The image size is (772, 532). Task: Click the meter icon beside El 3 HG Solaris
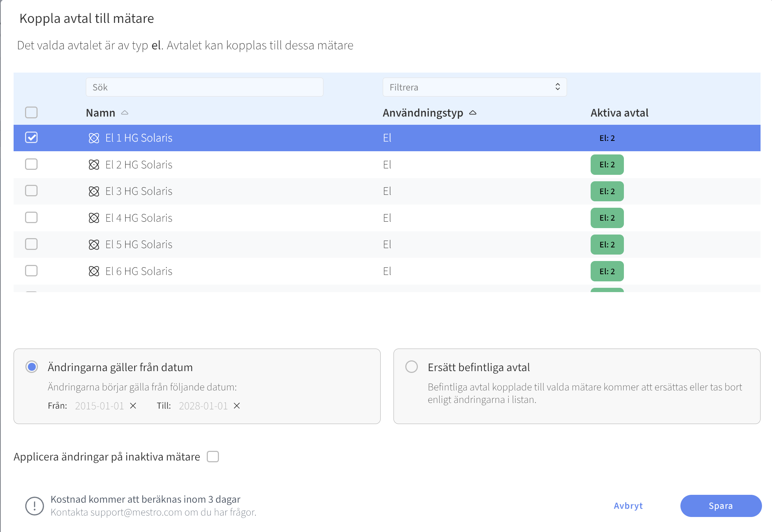click(94, 191)
